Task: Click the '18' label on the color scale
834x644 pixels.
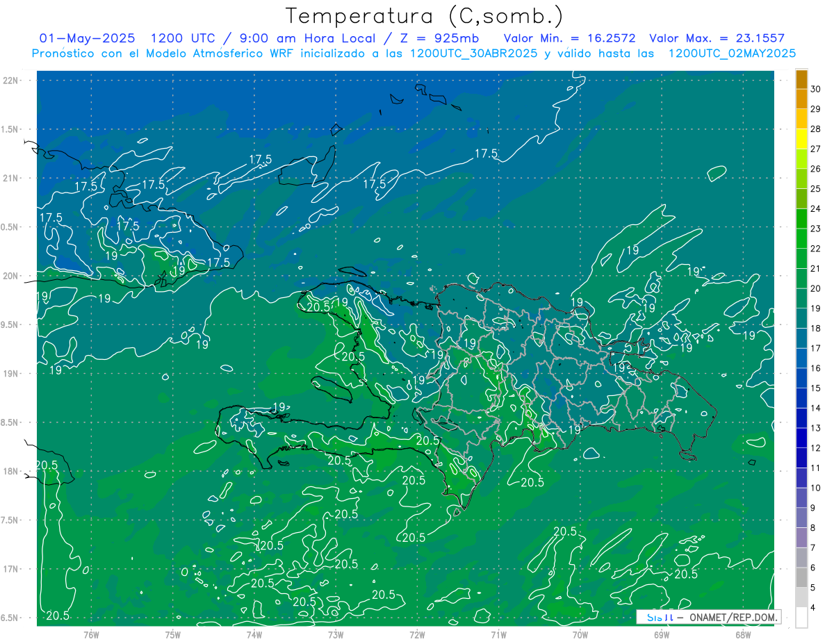Action: [816, 328]
